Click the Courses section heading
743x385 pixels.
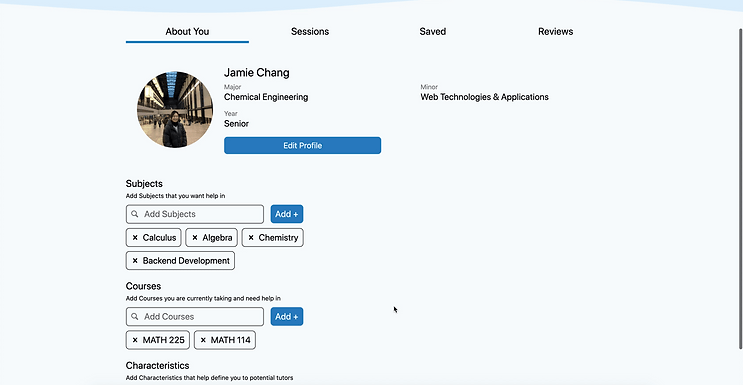click(x=143, y=286)
